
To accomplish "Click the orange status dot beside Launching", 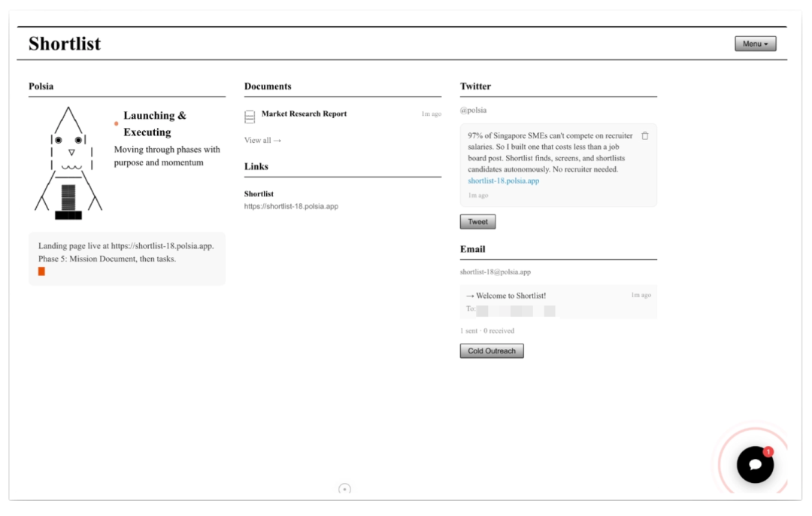I will pos(116,123).
